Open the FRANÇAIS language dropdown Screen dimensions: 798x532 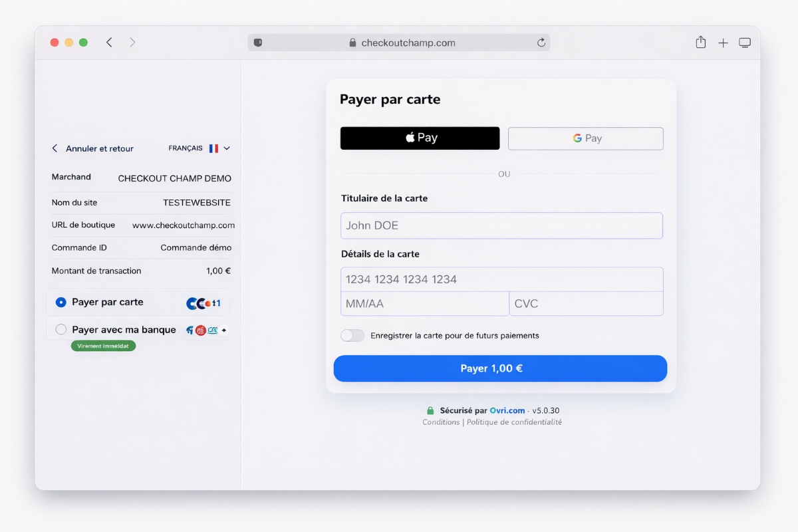(199, 148)
